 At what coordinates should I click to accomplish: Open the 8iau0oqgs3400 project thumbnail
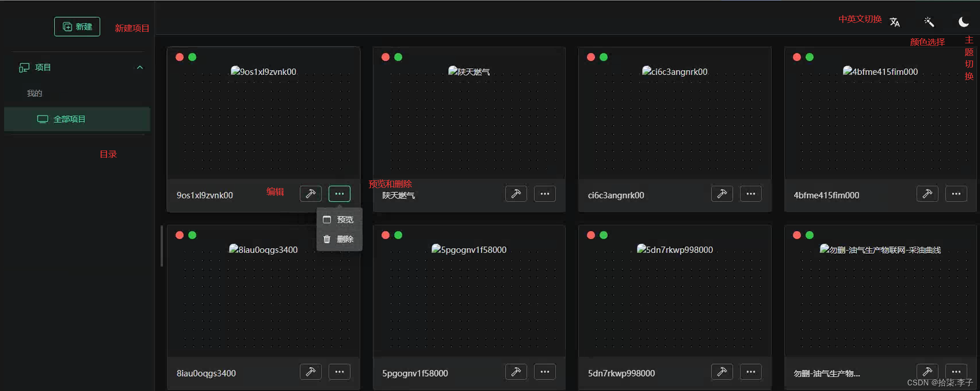coord(263,298)
